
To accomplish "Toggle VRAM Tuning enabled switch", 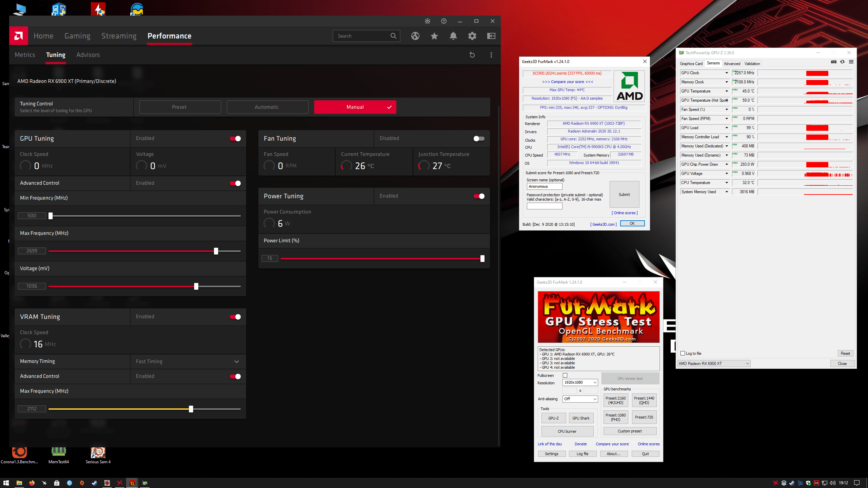I will (x=235, y=317).
